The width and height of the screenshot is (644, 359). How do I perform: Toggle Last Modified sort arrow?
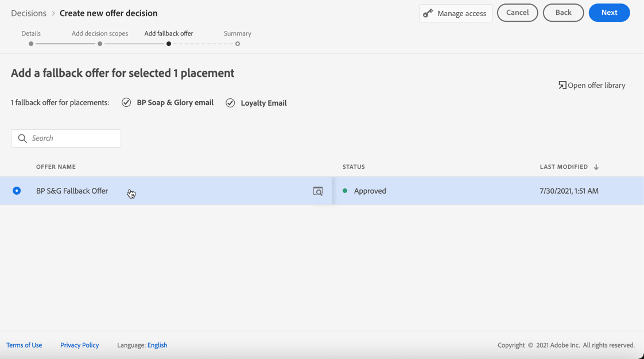pyautogui.click(x=596, y=167)
